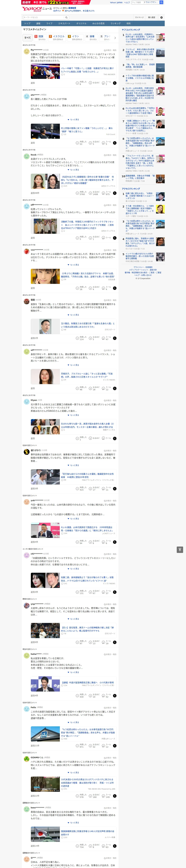Open マイページ

pyautogui.click(x=139, y=18)
